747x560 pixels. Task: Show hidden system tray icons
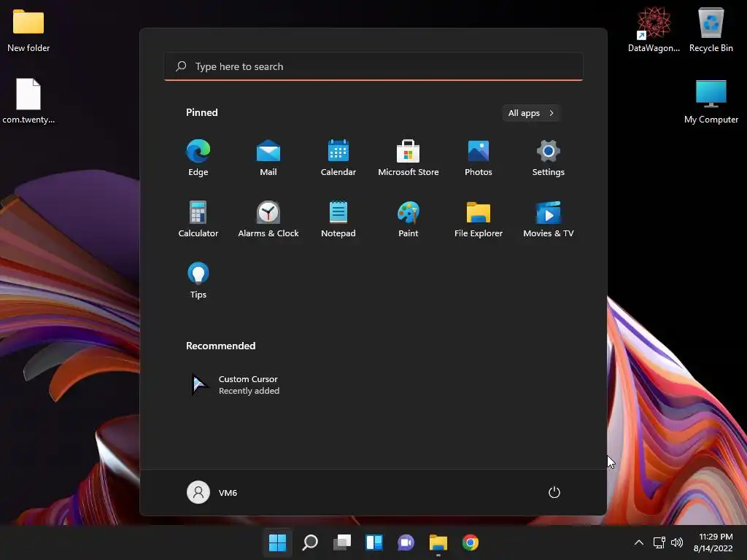(639, 542)
